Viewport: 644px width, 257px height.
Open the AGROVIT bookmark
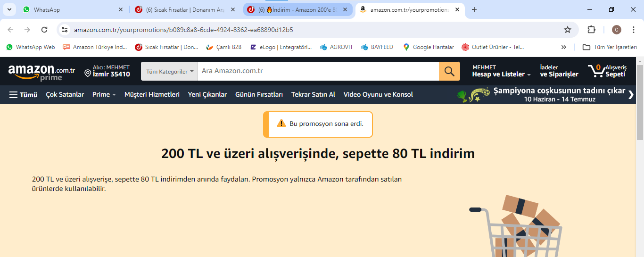[337, 47]
